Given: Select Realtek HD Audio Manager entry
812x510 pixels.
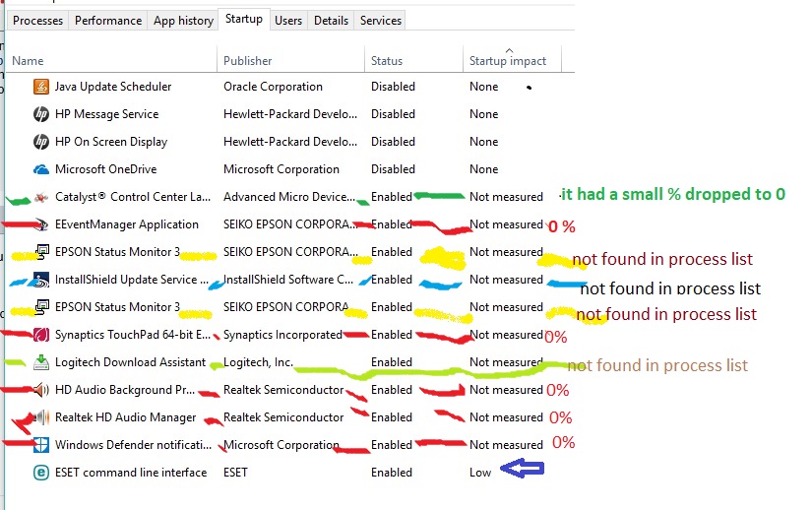Looking at the screenshot, I should (x=125, y=417).
